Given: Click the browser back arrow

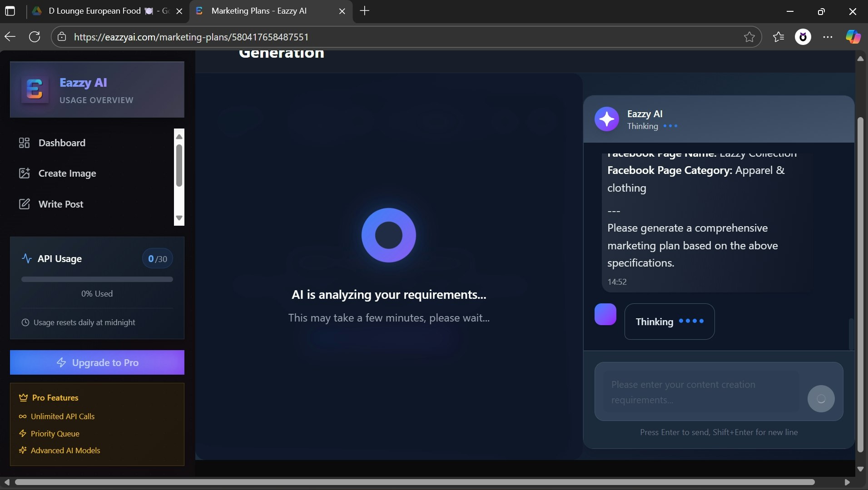Looking at the screenshot, I should (x=10, y=37).
